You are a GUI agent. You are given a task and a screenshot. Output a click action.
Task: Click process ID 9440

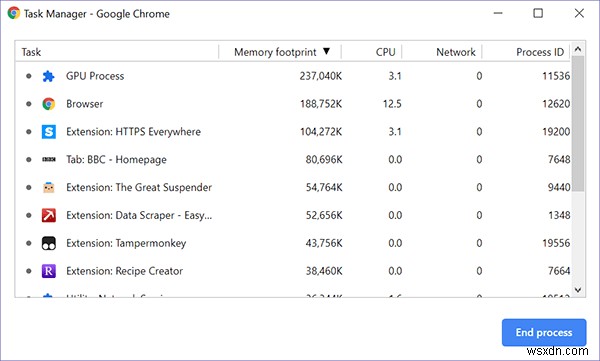coord(559,187)
